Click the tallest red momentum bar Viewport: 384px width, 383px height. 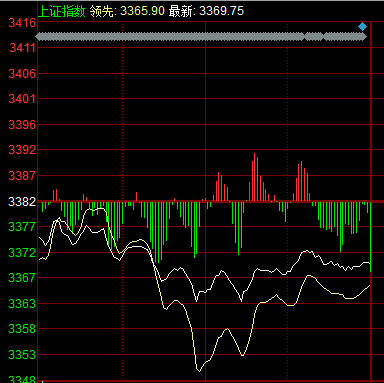254,177
